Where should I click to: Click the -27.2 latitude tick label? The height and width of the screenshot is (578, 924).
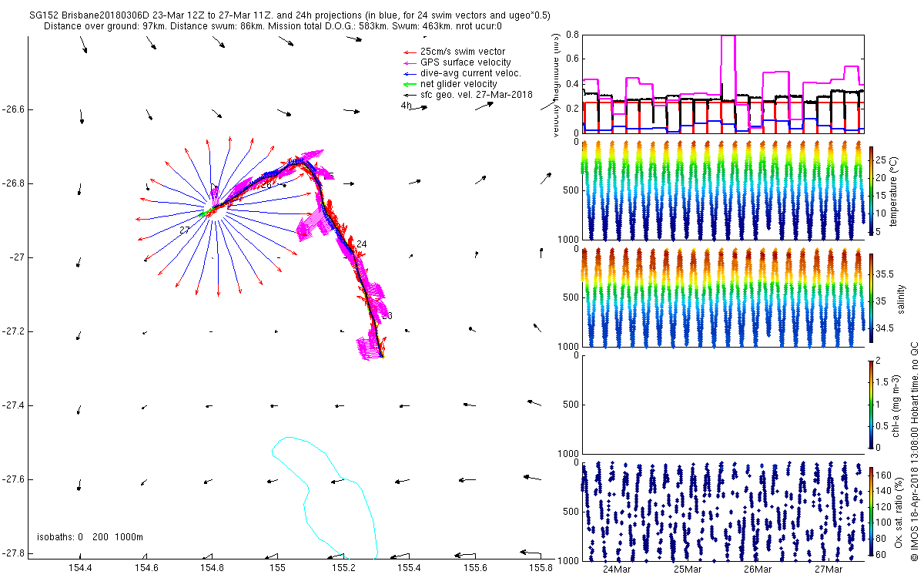(x=14, y=331)
